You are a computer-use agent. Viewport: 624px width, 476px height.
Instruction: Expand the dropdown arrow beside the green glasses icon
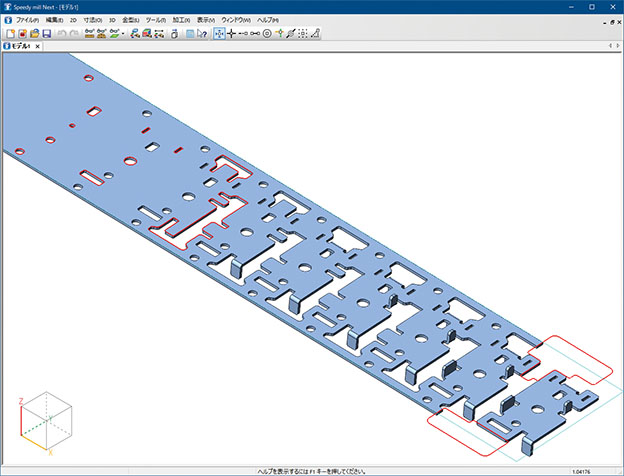124,33
